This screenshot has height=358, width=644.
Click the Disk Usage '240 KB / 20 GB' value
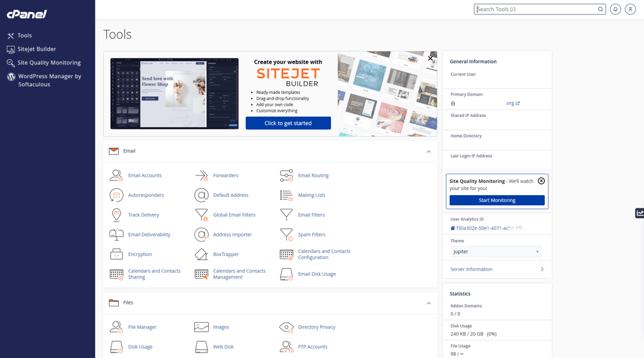click(x=467, y=334)
